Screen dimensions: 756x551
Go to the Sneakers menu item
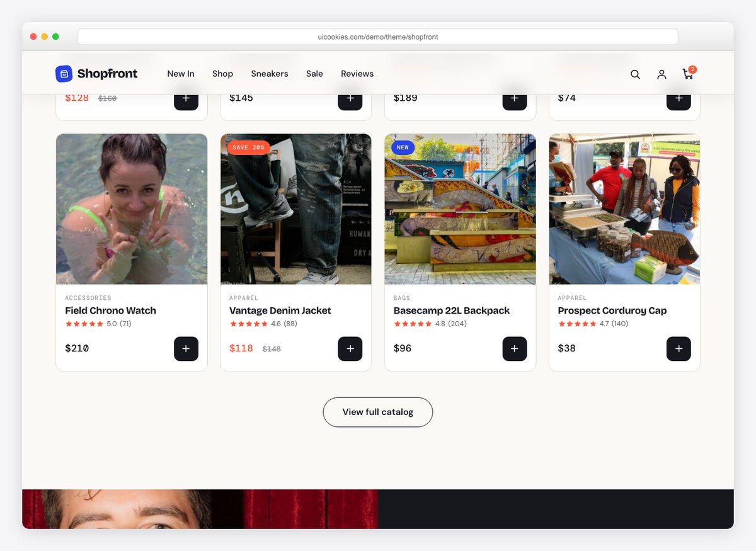pyautogui.click(x=270, y=74)
